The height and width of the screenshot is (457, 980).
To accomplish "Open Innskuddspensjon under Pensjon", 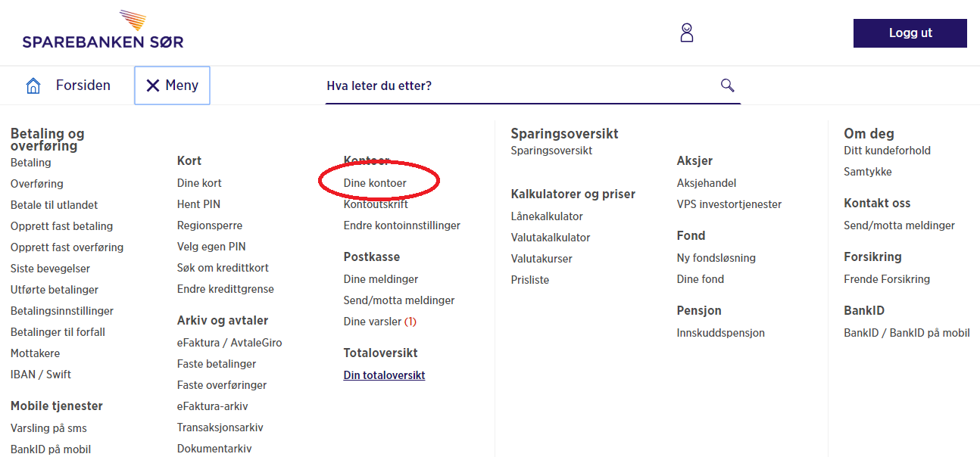I will [720, 333].
